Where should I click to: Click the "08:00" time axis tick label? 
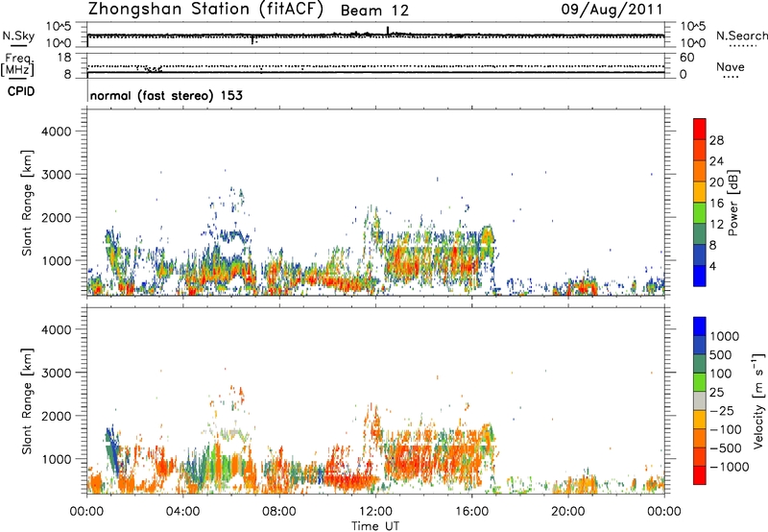click(279, 512)
